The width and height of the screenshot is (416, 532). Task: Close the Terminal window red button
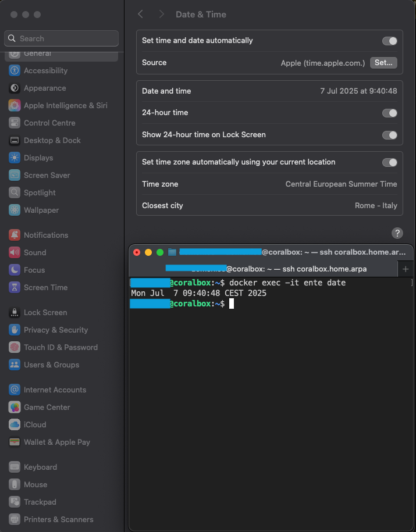pos(137,252)
